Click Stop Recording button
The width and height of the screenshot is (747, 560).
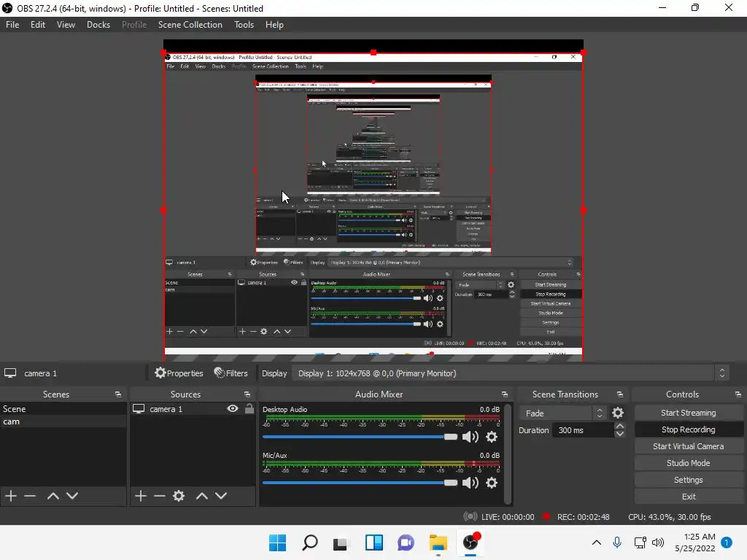point(689,429)
